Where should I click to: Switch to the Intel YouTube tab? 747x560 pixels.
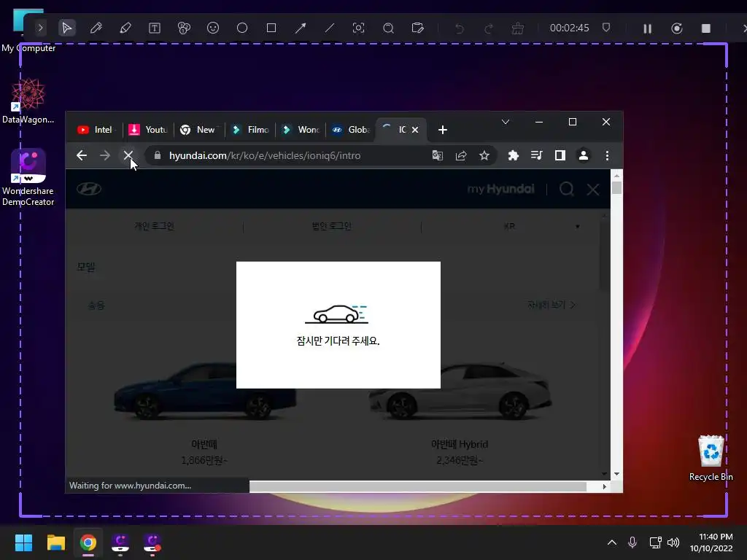point(97,130)
